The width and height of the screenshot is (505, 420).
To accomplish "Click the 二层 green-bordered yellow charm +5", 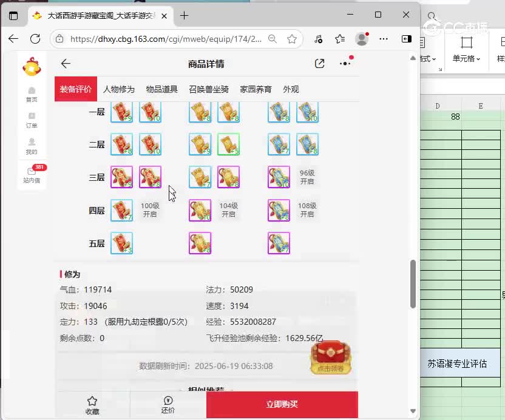I will tap(228, 144).
